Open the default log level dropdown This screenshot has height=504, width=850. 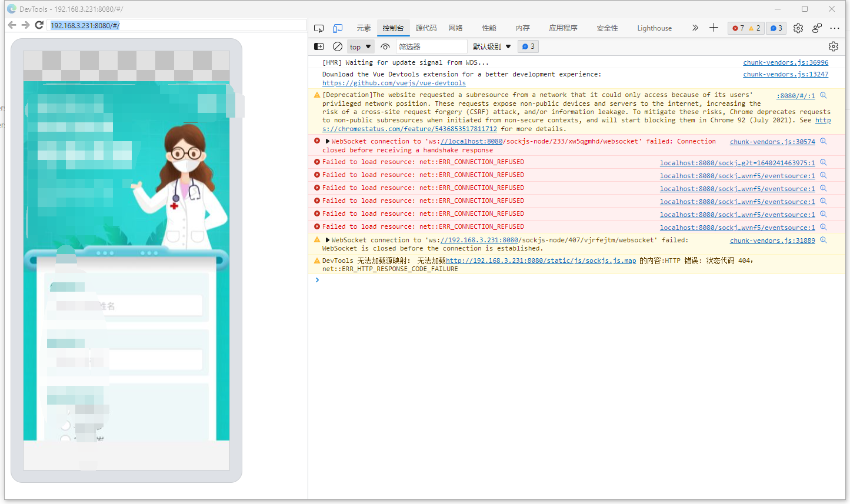[x=492, y=46]
